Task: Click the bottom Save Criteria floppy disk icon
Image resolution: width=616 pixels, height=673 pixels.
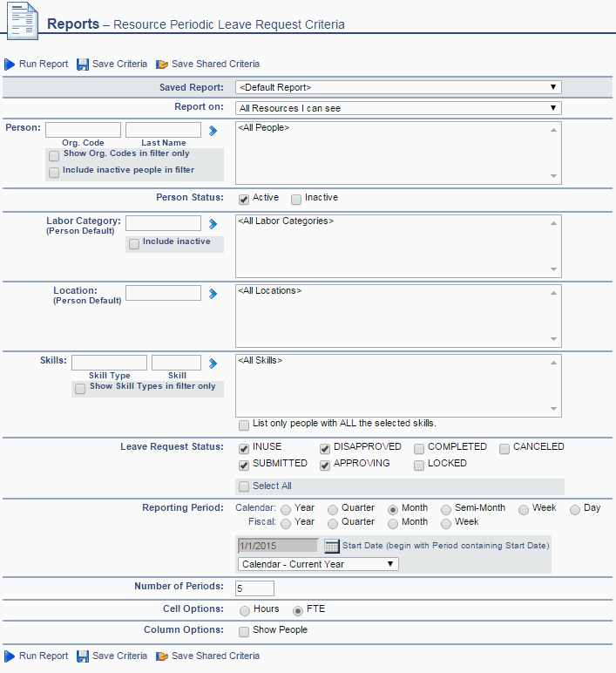Action: 83,656
